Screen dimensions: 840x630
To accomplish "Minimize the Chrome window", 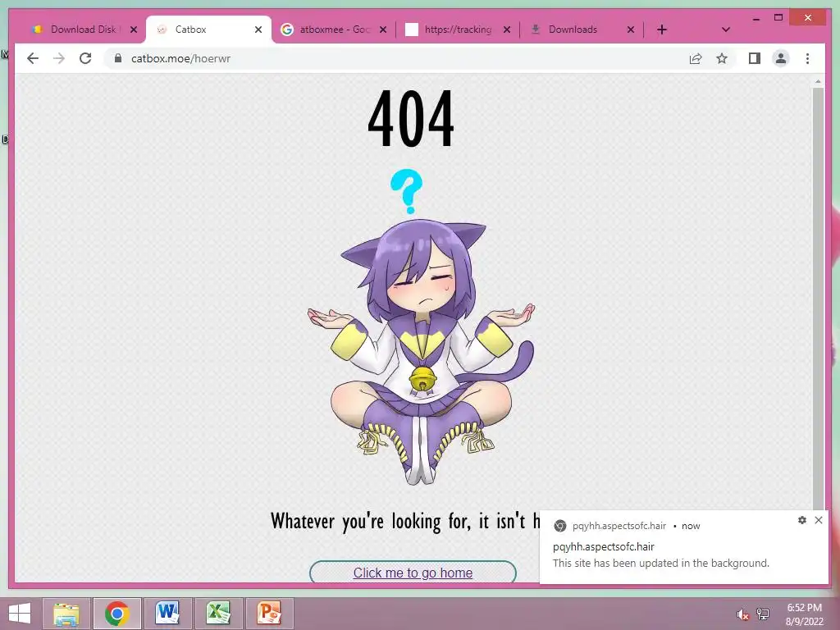I will pos(756,18).
